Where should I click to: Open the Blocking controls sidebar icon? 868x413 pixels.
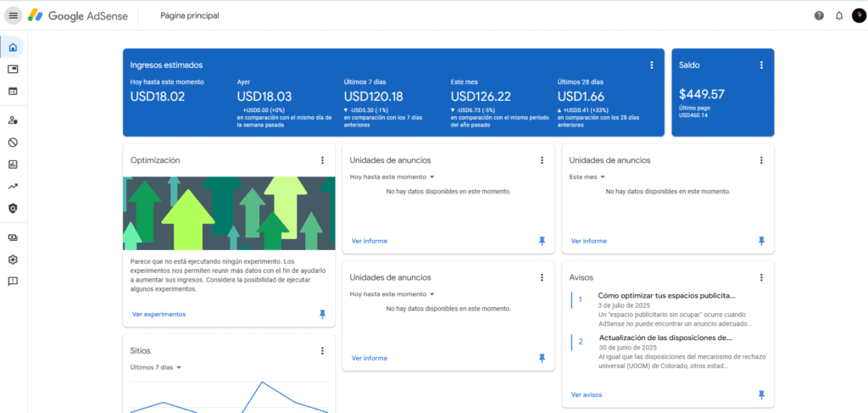(x=13, y=142)
